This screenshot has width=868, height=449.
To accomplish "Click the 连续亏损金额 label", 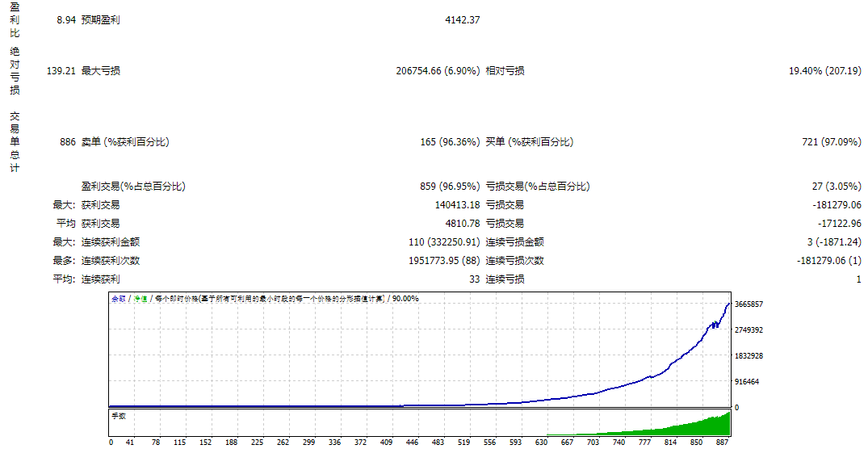I will (515, 242).
